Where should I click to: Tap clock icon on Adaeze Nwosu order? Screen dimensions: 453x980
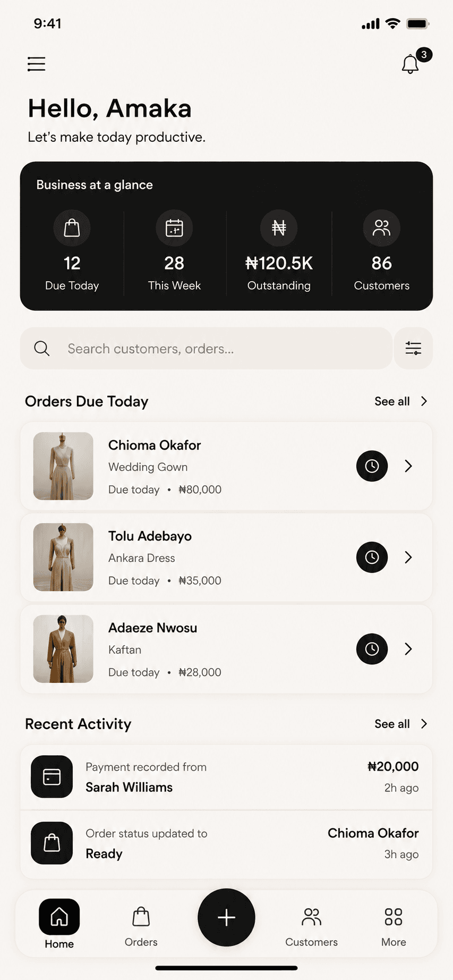(372, 649)
